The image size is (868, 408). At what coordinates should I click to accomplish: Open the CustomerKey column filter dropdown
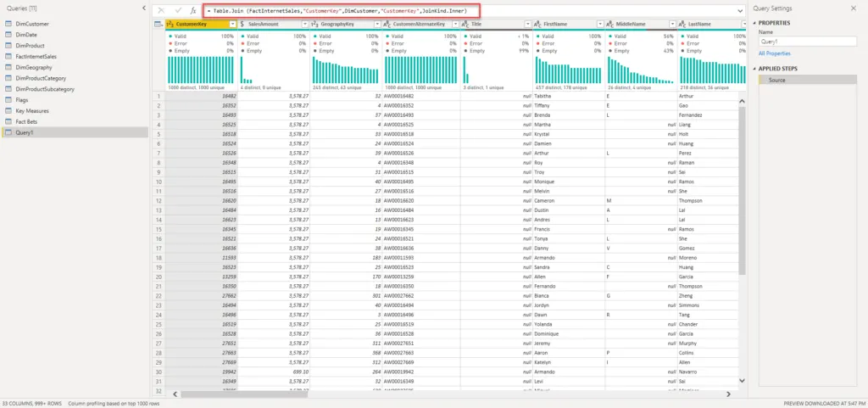pyautogui.click(x=231, y=25)
